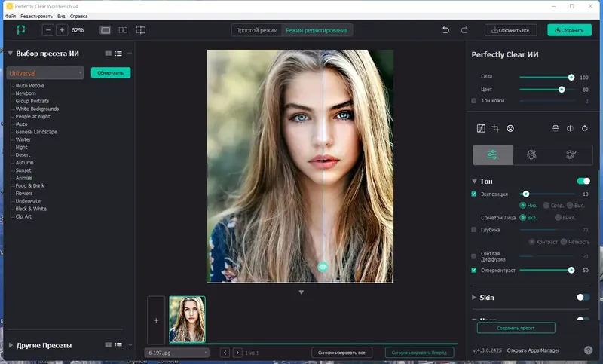Open the adjustment sliders panel tab
Image resolution: width=603 pixels, height=364 pixels.
492,154
